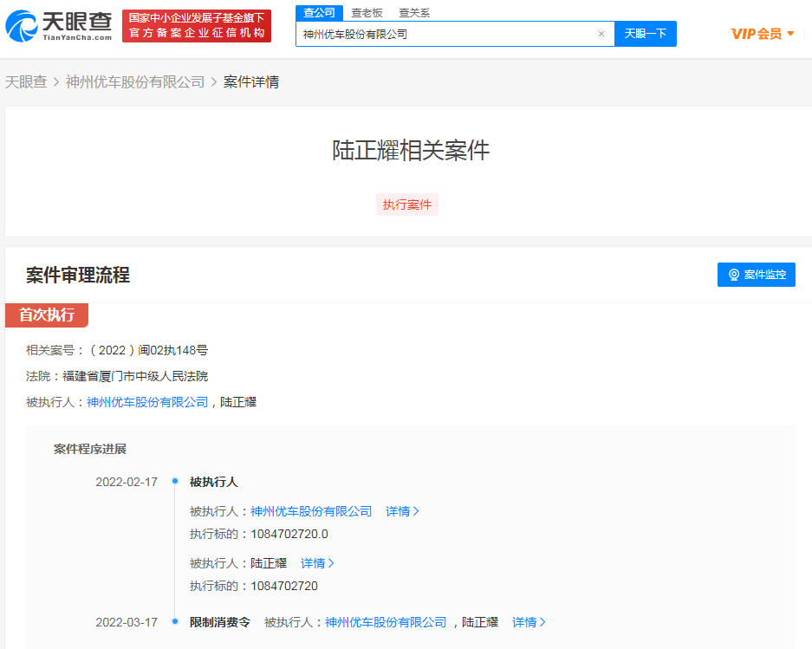Click the TianYanCha logo icon
Viewport: 812px width, 649px height.
click(21, 26)
